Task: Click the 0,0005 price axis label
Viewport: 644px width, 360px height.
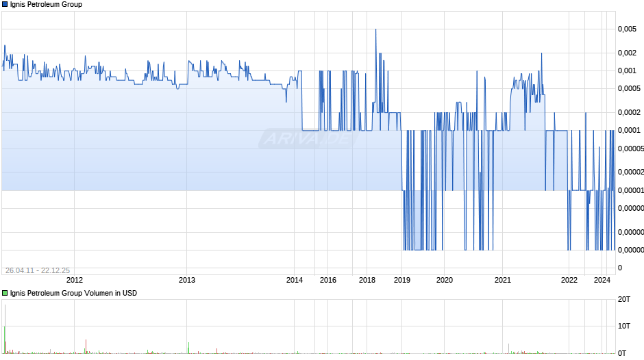Action: pos(629,89)
